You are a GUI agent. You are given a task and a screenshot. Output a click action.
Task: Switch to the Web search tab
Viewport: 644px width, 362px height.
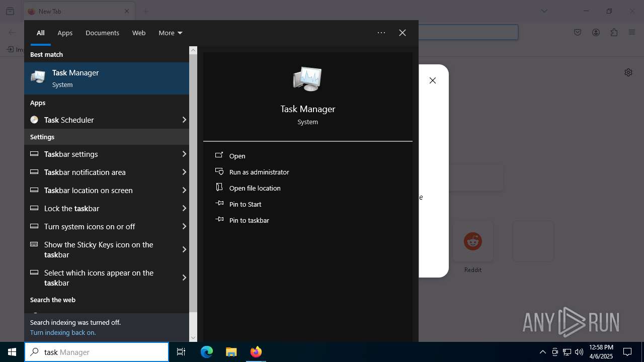139,33
